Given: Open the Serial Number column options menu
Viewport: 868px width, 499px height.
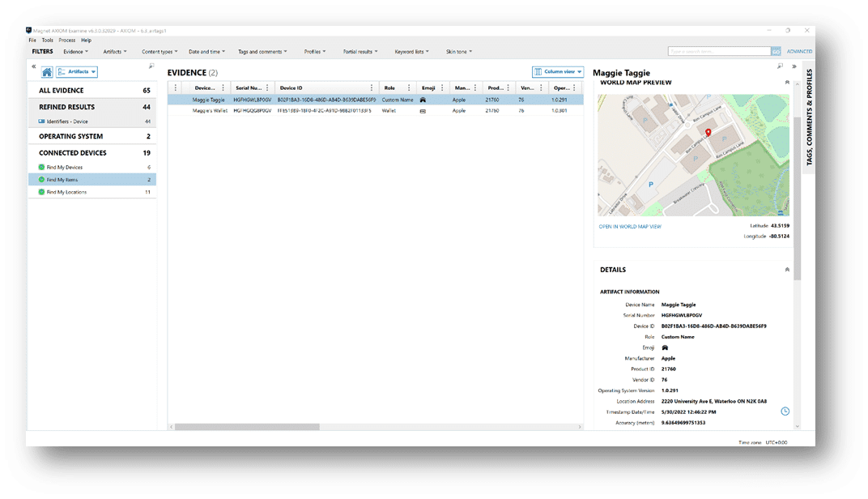Looking at the screenshot, I should tap(267, 88).
